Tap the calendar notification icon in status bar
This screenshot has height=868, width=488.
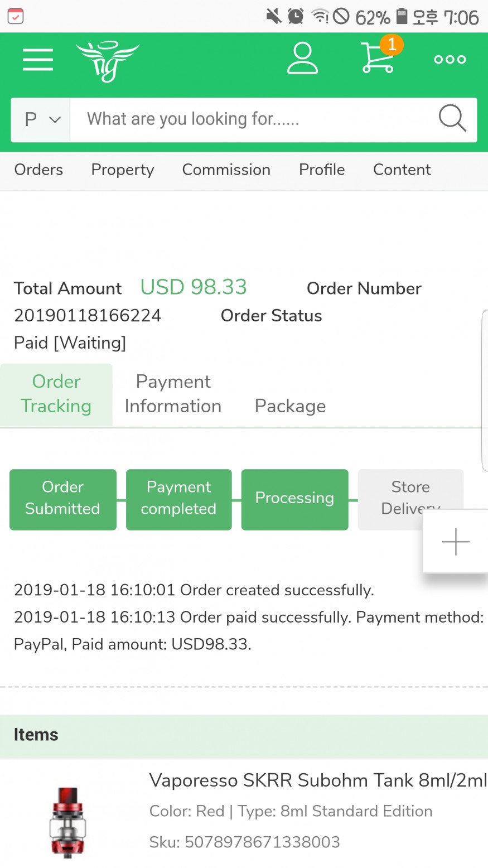(x=16, y=16)
